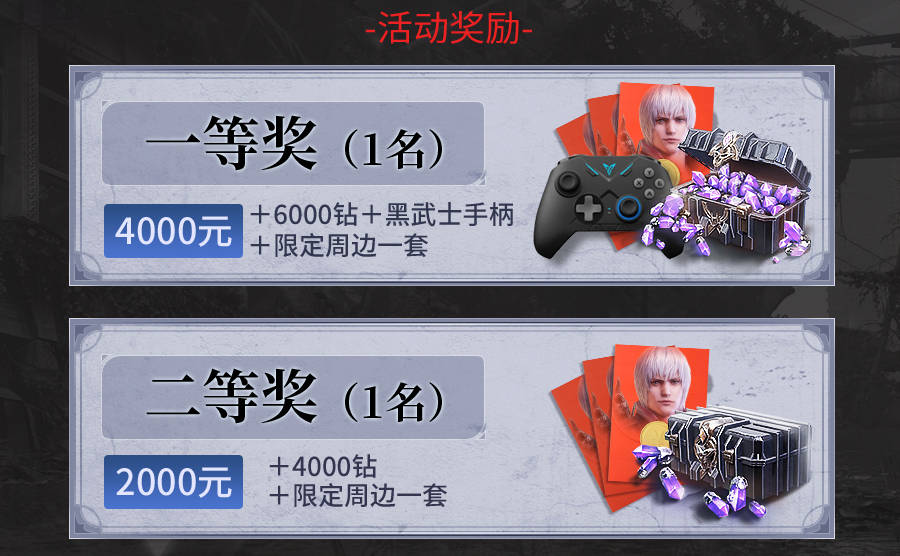
Task: Select the blue 2000元 badge
Action: point(173,482)
